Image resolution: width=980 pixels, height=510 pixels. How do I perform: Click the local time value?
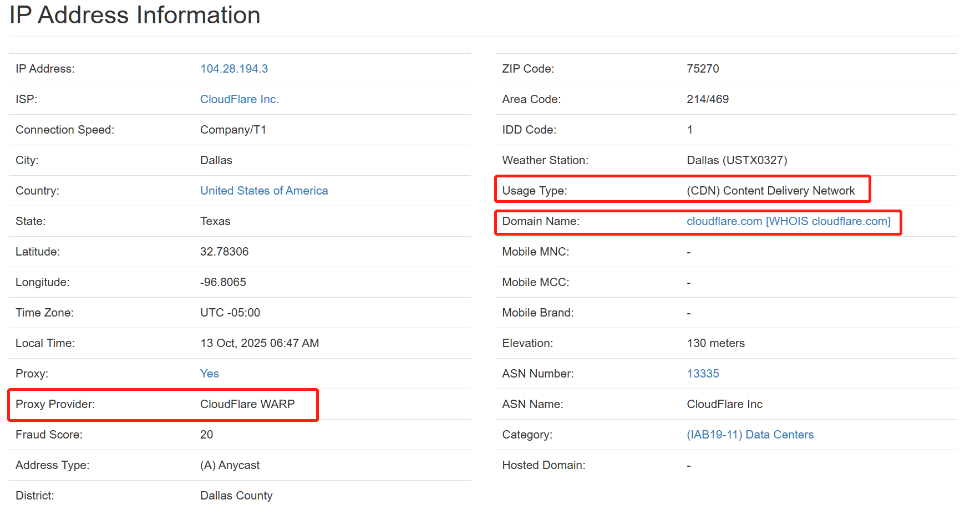(260, 343)
